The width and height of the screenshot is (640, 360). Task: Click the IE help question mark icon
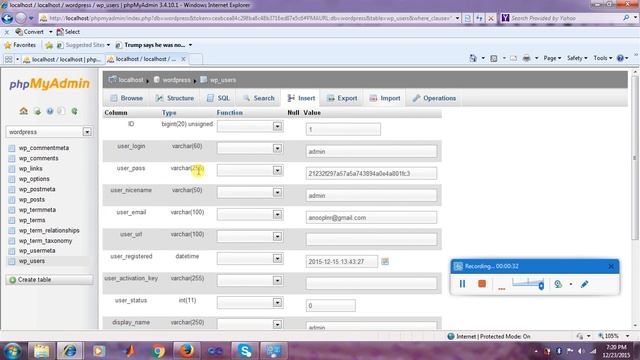pyautogui.click(x=620, y=58)
